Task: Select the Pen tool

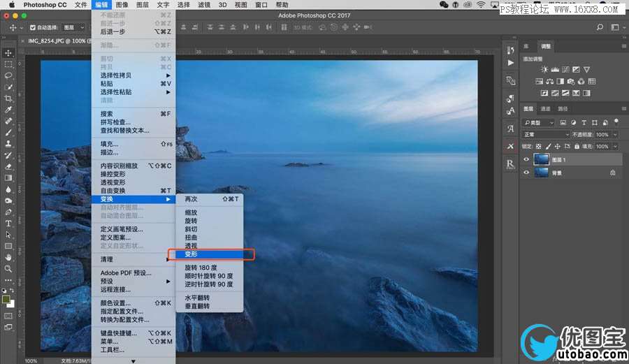Action: (x=8, y=212)
